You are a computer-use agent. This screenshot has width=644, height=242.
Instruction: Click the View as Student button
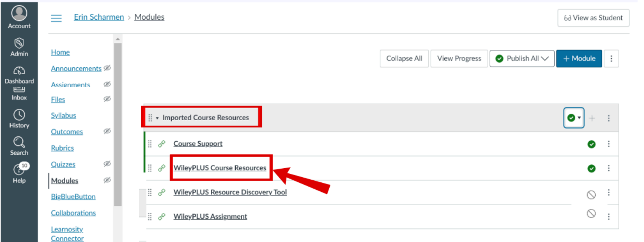(593, 18)
